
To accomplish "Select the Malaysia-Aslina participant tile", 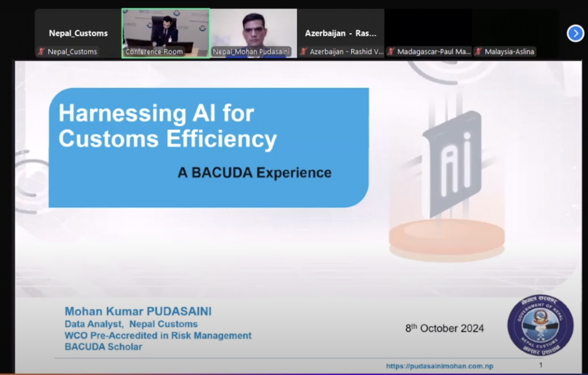I will pos(516,30).
